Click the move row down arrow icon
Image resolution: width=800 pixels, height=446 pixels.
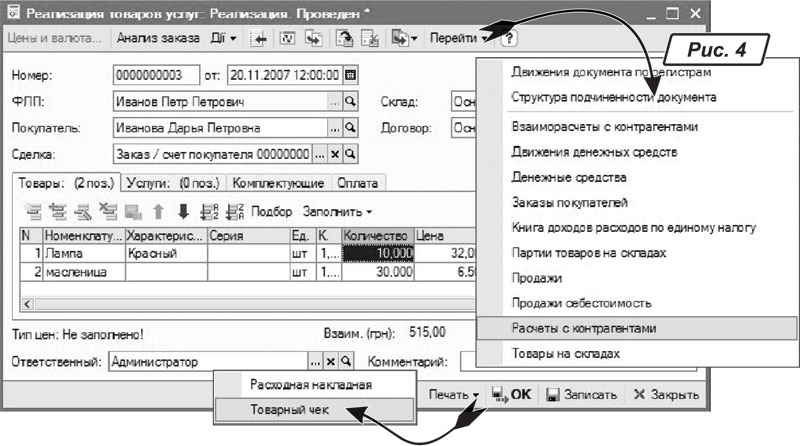pos(183,212)
